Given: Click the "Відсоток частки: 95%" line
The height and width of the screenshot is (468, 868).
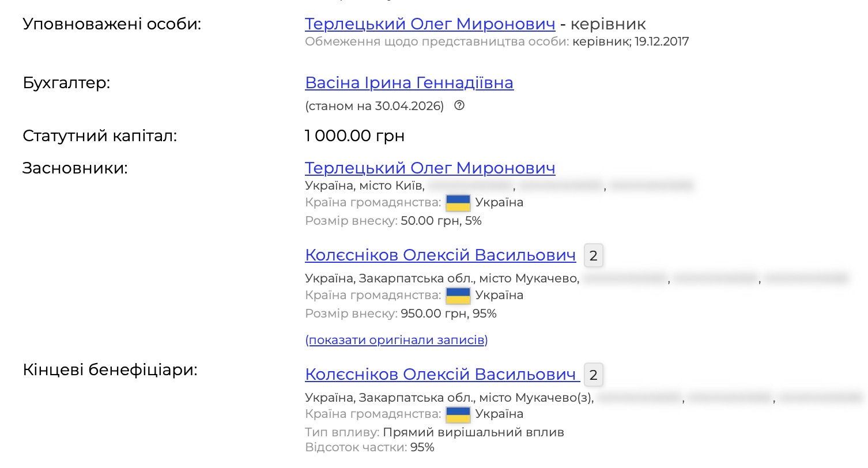Looking at the screenshot, I should (x=369, y=447).
